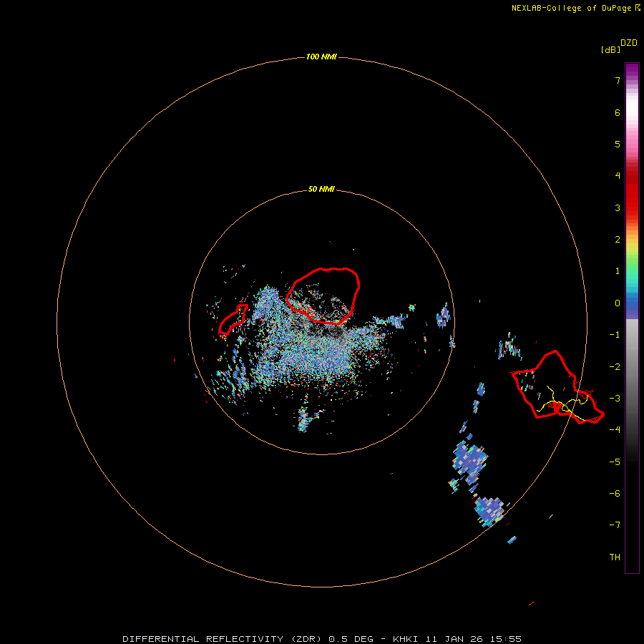
Task: Click the 7 tick on the color scale
Action: 618,80
